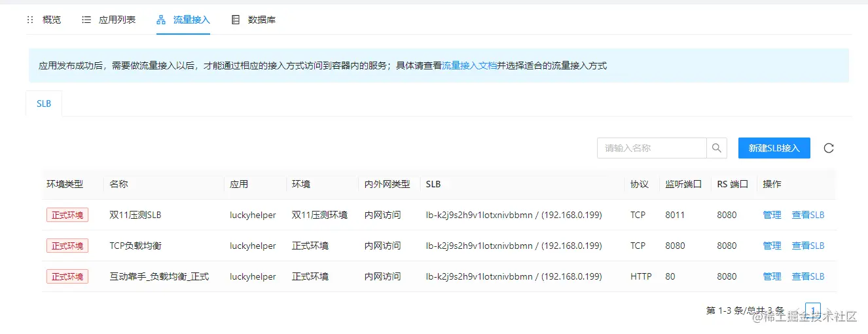Click 正式环境 tag in TCP负载均衡 row

67,246
